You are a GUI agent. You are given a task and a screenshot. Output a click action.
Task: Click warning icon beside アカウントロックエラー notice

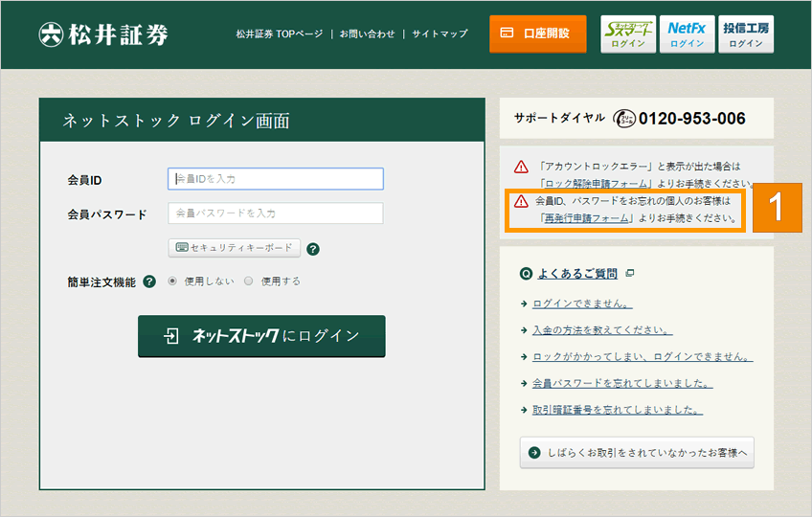point(521,167)
